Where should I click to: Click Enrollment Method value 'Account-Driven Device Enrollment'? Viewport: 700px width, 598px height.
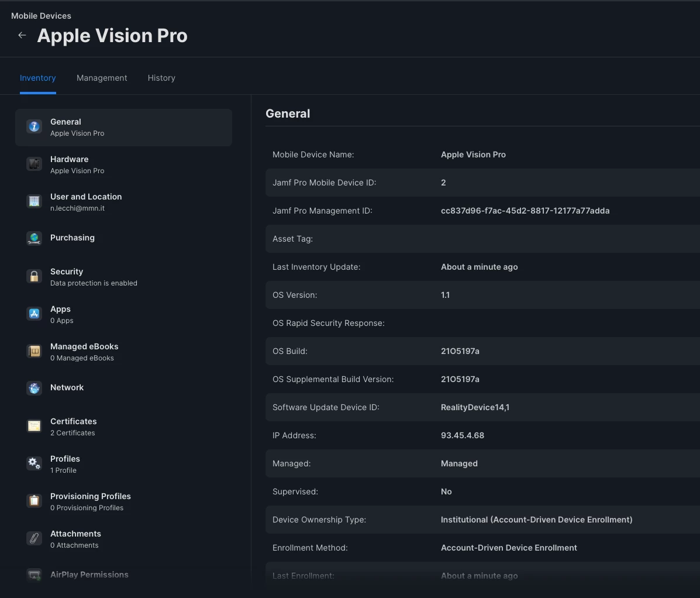509,548
